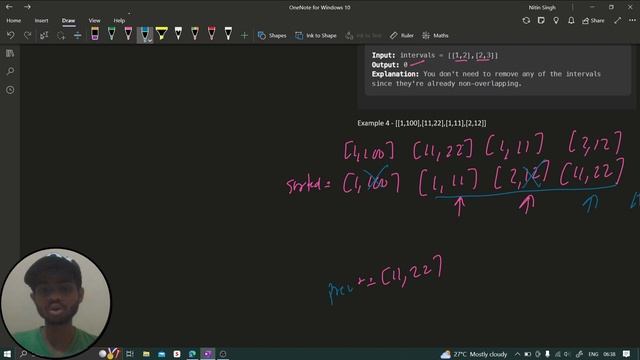Click the Sync notebook icon
Viewport: 640px width, 360px height.
click(526, 20)
